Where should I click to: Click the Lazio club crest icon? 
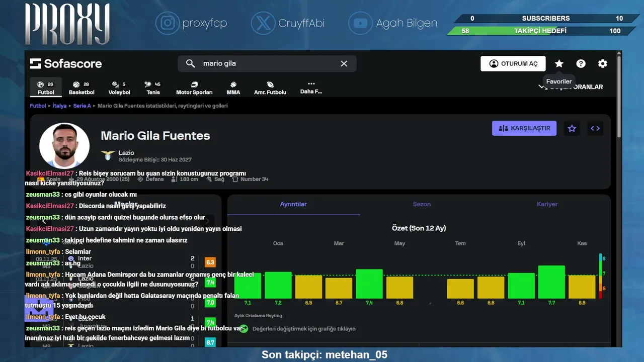pyautogui.click(x=108, y=155)
